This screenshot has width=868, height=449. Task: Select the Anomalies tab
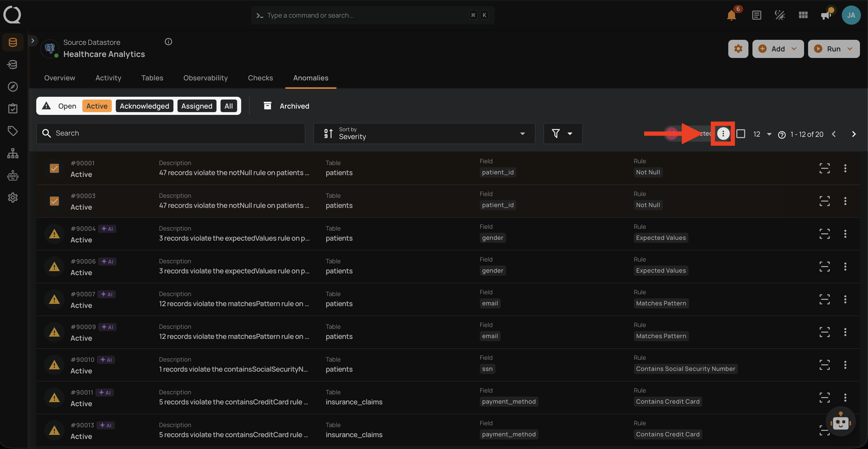click(310, 78)
